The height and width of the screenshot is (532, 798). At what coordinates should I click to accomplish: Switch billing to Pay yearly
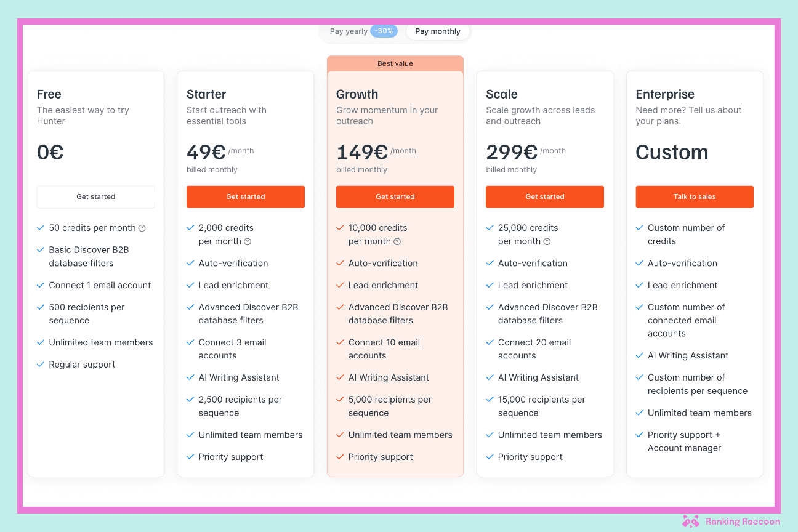point(349,31)
